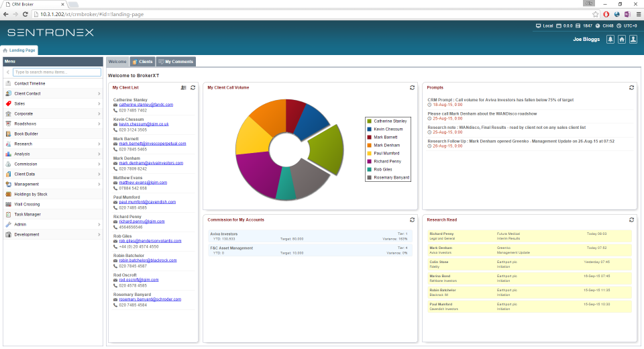Open the Admin menu item

[53, 224]
